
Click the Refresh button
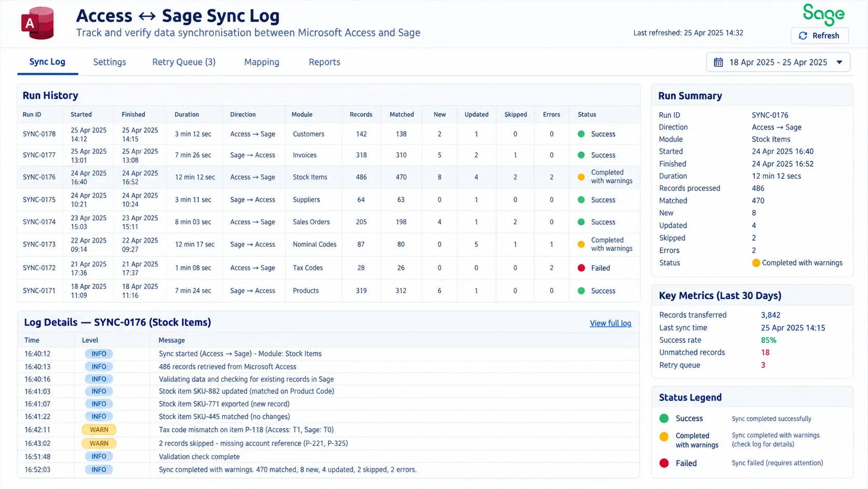click(820, 36)
